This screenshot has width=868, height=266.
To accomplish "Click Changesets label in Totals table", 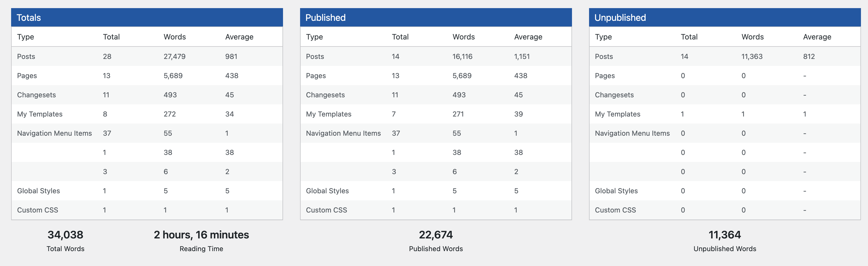I will coord(36,95).
